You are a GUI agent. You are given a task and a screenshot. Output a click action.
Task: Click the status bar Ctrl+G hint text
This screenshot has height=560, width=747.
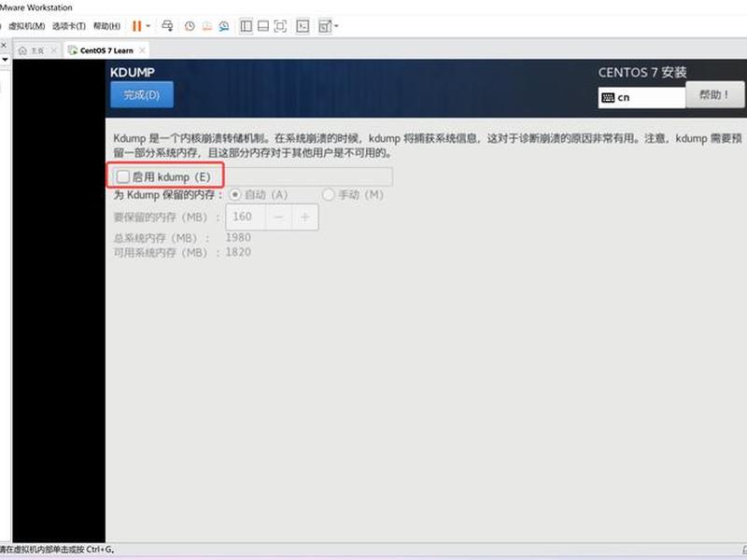click(57, 549)
